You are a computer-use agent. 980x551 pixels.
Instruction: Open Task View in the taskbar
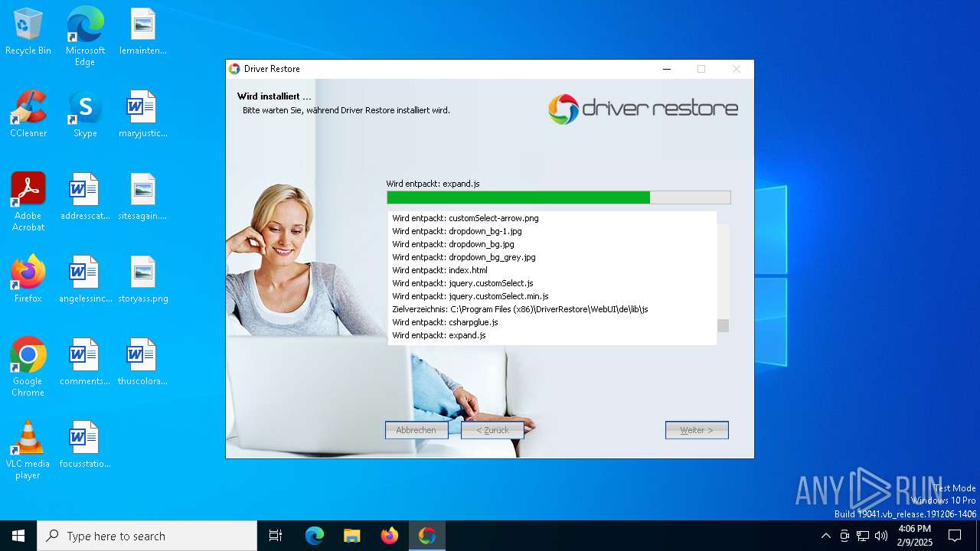(276, 536)
